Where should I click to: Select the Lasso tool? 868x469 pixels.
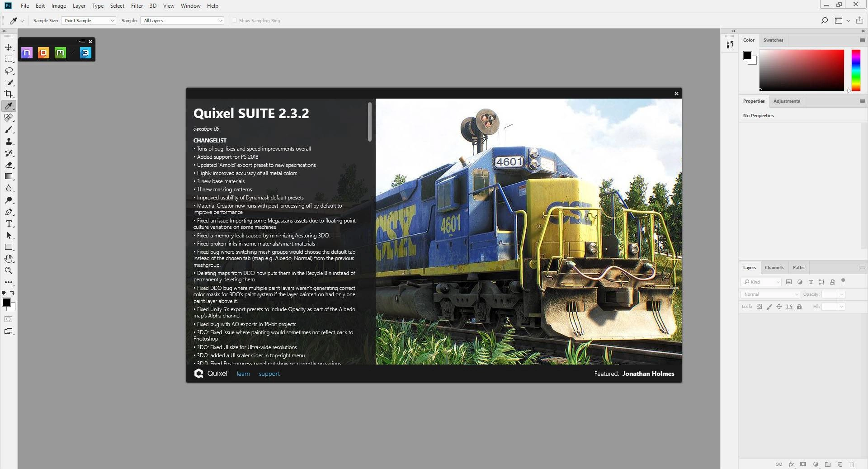pos(9,71)
